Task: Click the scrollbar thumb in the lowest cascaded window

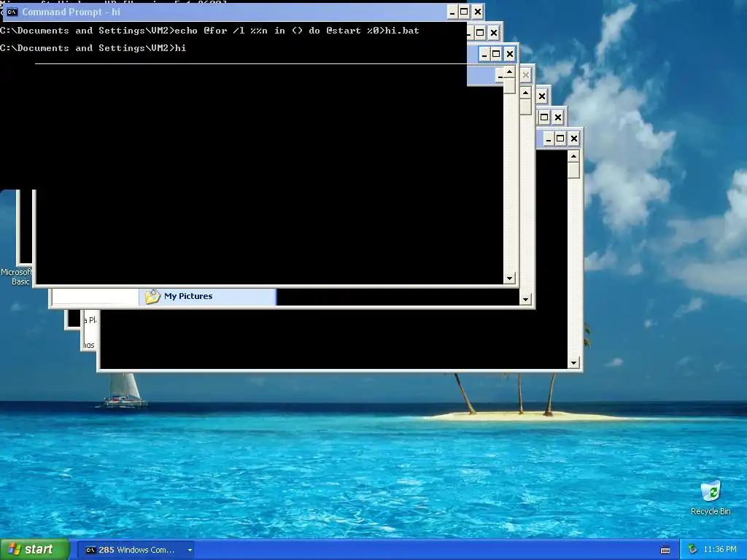Action: [573, 171]
